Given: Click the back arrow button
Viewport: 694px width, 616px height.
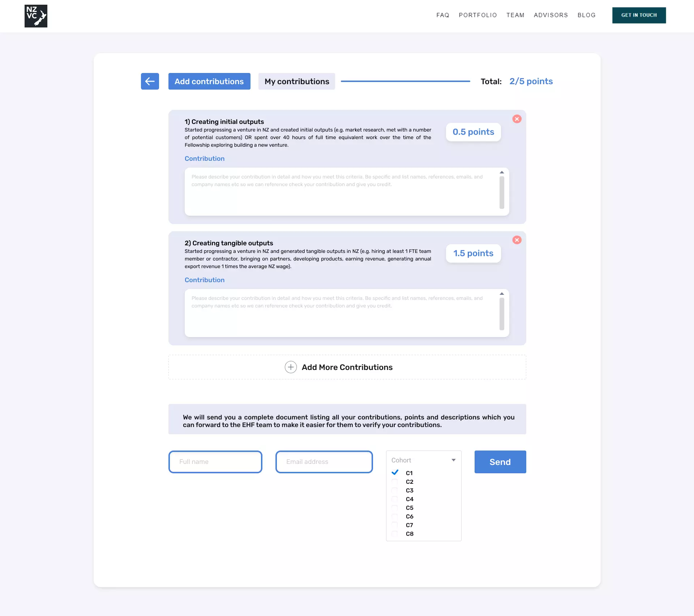Looking at the screenshot, I should coord(150,81).
